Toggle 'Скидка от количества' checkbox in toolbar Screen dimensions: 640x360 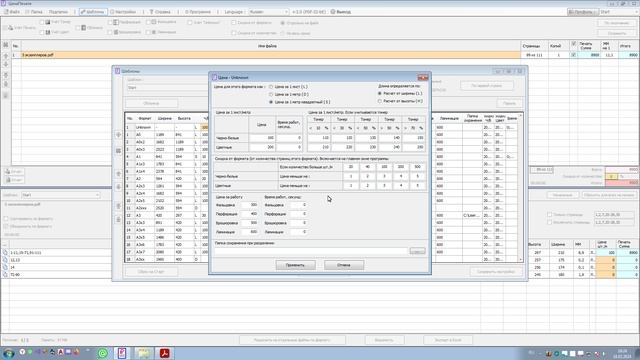[x=233, y=33]
